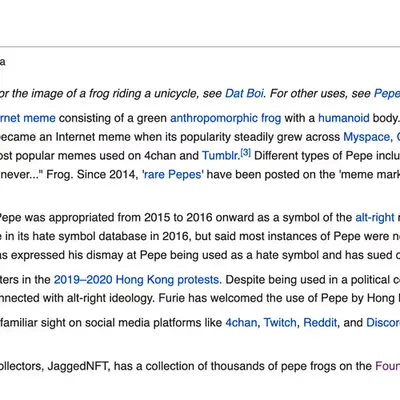Open the 4chan link
400x400 pixels.
click(241, 323)
